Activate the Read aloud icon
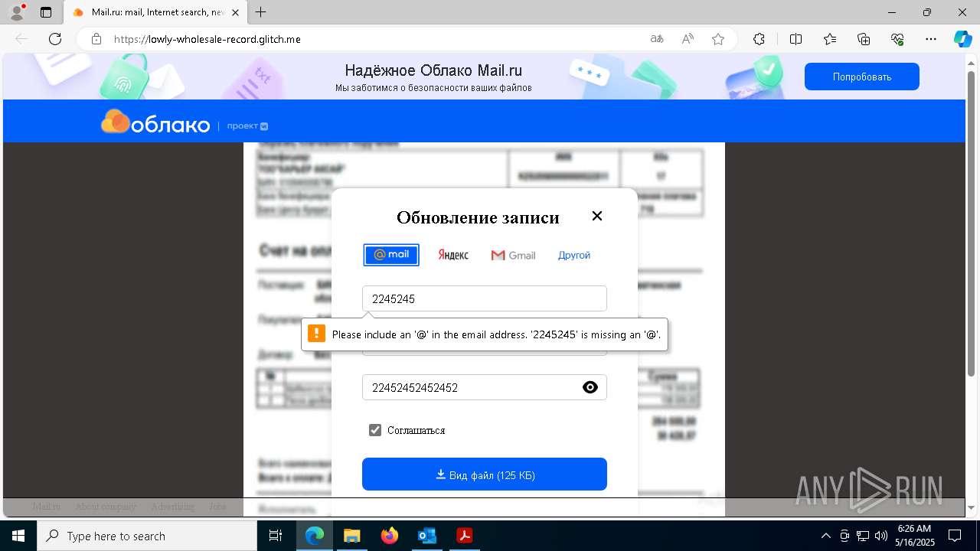The image size is (980, 551). coord(688,39)
